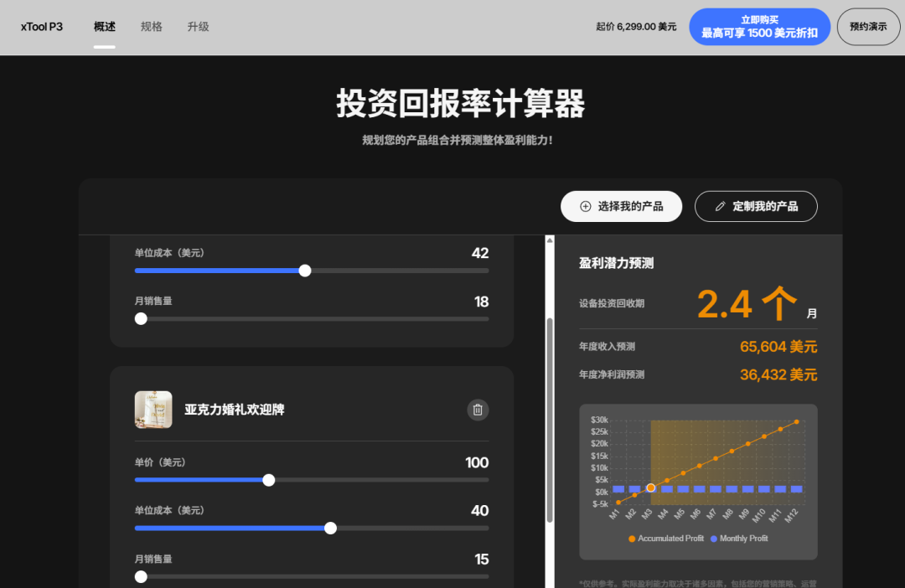Switch to the 规格 tab
The image size is (905, 588).
152,26
